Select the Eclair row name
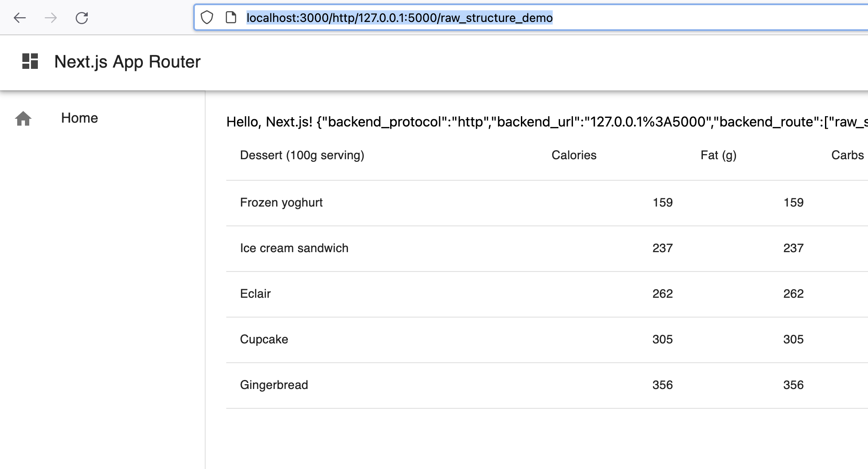The height and width of the screenshot is (469, 868). 255,294
